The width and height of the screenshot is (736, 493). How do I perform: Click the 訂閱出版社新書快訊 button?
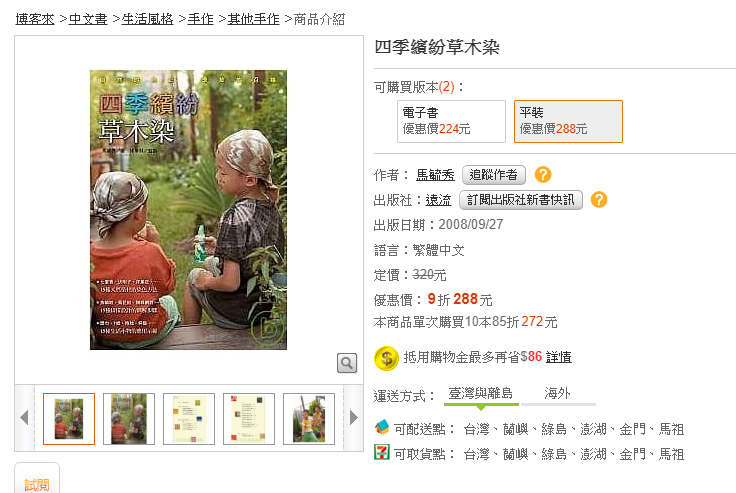[521, 200]
